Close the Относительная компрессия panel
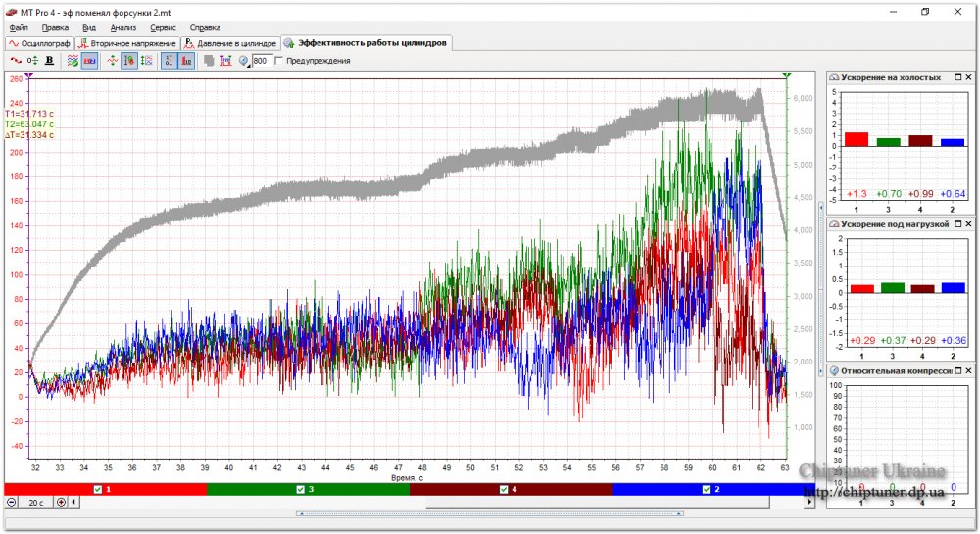 (969, 371)
